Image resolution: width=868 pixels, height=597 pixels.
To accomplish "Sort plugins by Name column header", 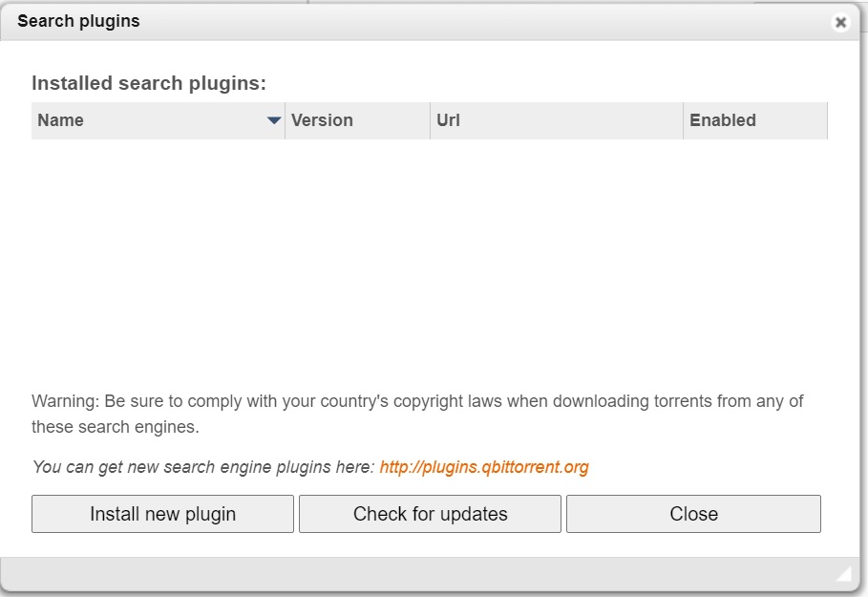I will [159, 120].
